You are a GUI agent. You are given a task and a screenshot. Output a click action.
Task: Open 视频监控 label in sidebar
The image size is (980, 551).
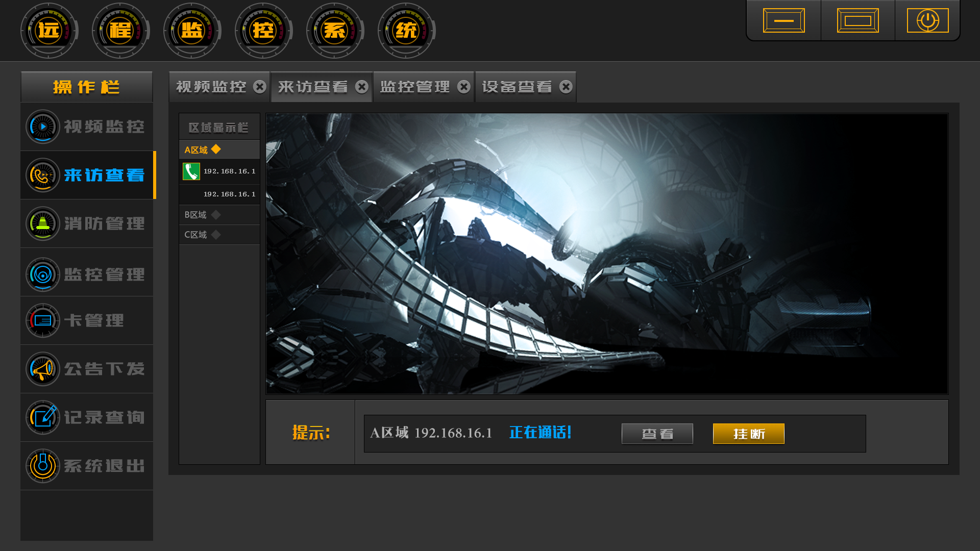104,127
